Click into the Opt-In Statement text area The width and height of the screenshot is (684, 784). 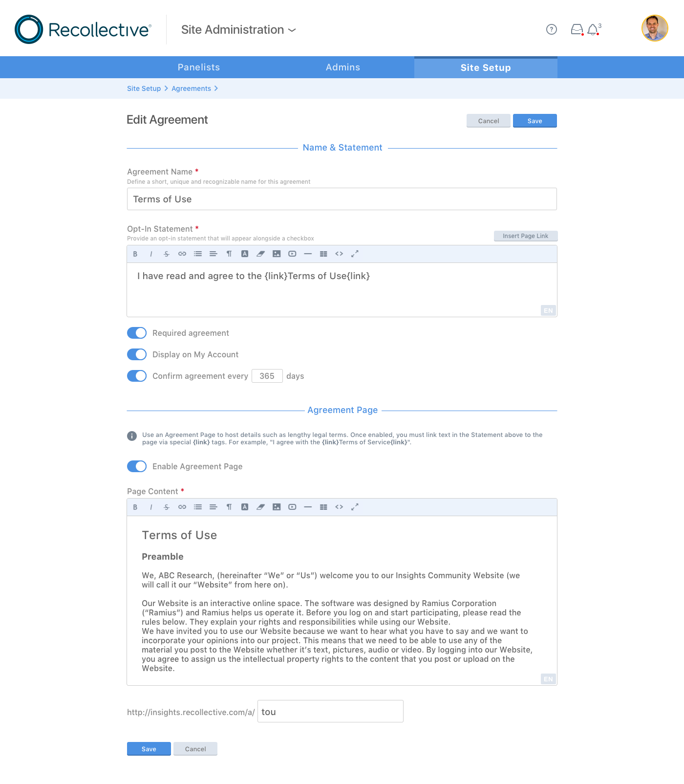click(x=342, y=290)
